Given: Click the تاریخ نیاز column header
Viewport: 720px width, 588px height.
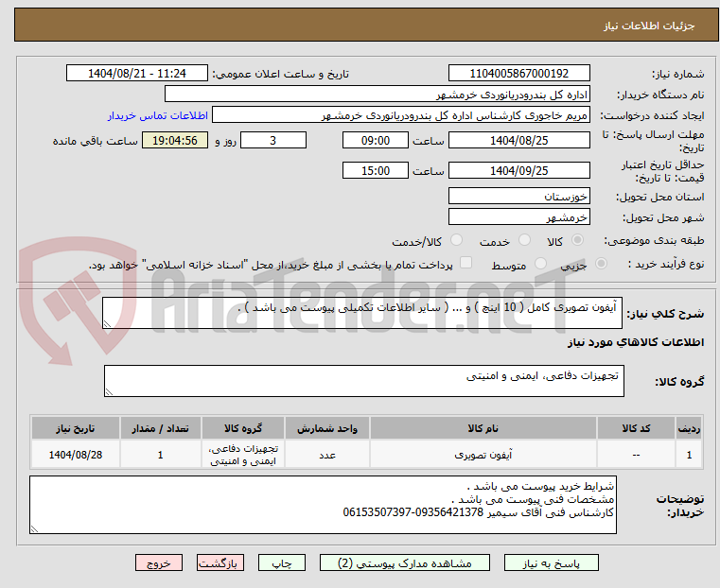Looking at the screenshot, I should [x=76, y=428].
